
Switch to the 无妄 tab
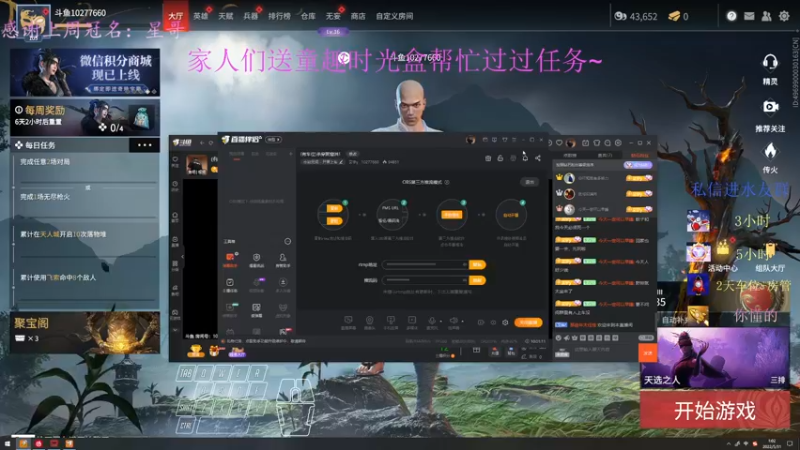(x=333, y=16)
